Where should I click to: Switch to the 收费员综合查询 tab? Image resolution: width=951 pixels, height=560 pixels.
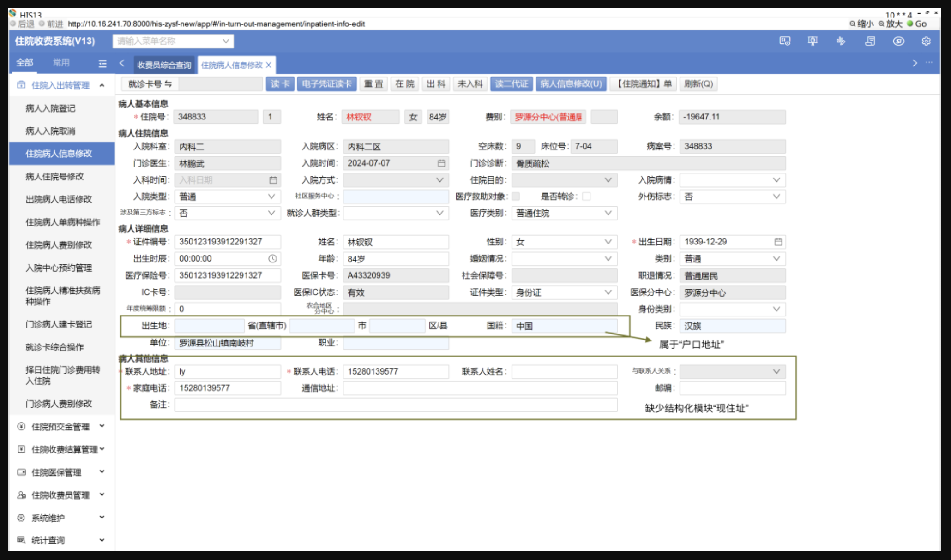point(164,65)
